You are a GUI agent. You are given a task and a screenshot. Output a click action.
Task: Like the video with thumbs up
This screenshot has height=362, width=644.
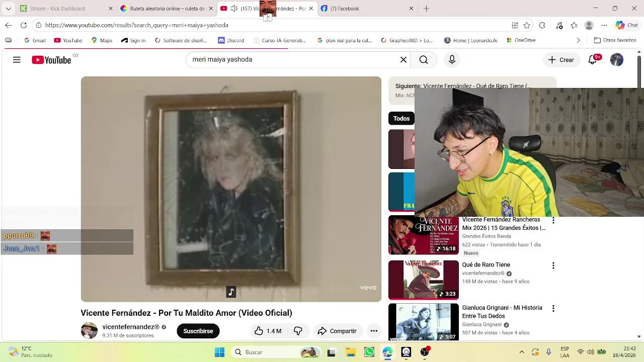[268, 331]
